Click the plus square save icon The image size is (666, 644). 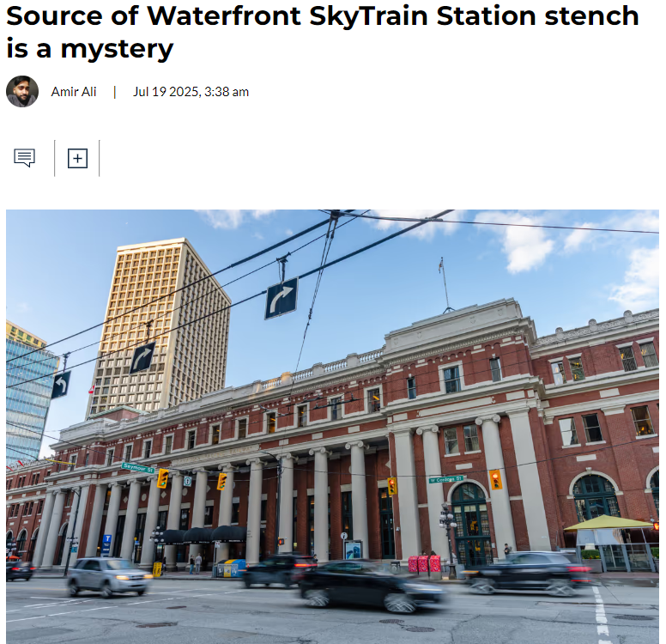click(x=78, y=158)
